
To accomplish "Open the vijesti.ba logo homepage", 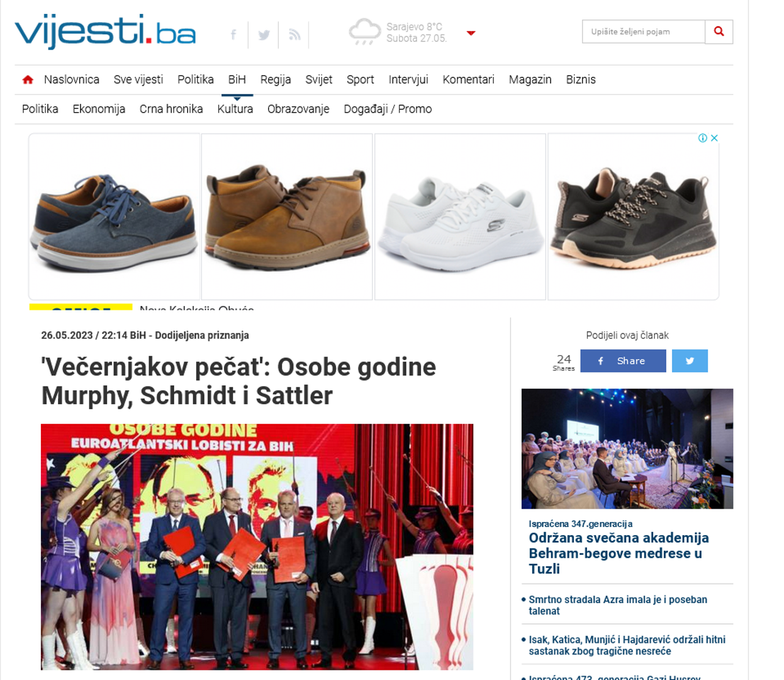I will 105,31.
